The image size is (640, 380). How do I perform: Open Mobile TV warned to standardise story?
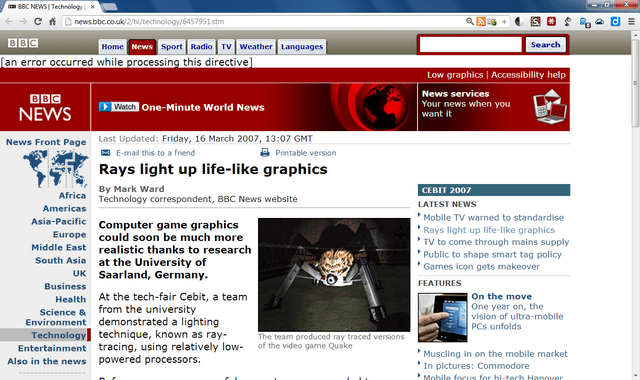[493, 218]
